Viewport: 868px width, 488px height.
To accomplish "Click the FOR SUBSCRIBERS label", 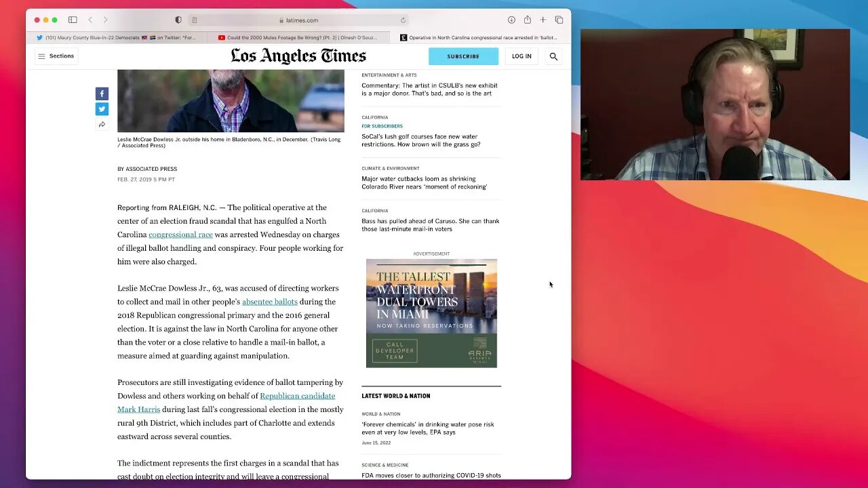I will tap(382, 126).
